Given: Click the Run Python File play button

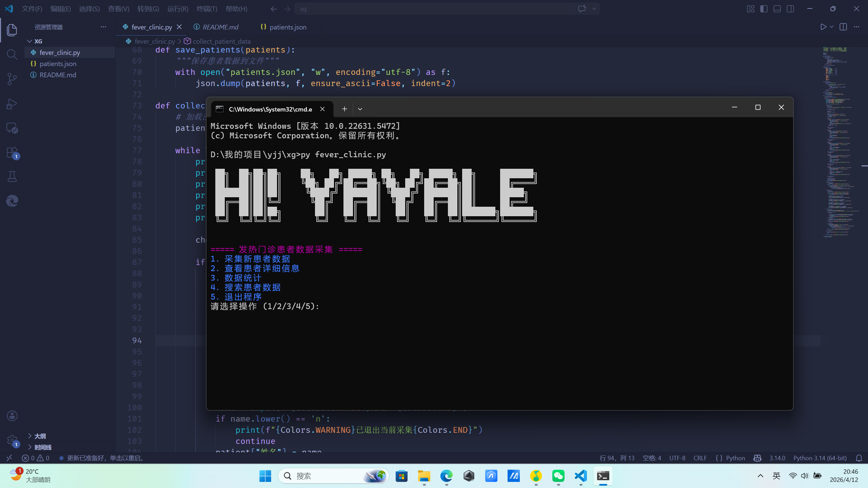Looking at the screenshot, I should tap(823, 27).
